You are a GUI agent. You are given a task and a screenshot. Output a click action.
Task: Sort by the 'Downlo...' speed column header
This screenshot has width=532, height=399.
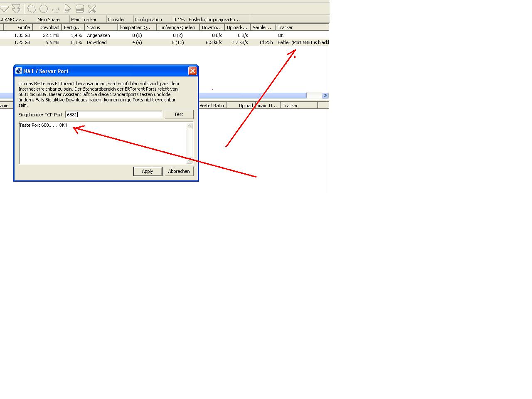click(212, 27)
